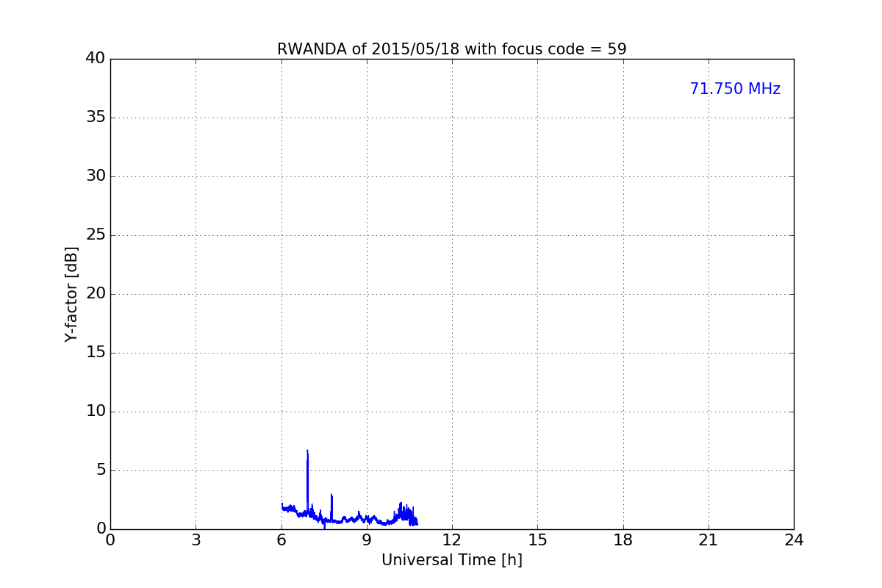The width and height of the screenshot is (882, 588).
Task: Click the y-axis tick label 35
Action: tap(95, 118)
